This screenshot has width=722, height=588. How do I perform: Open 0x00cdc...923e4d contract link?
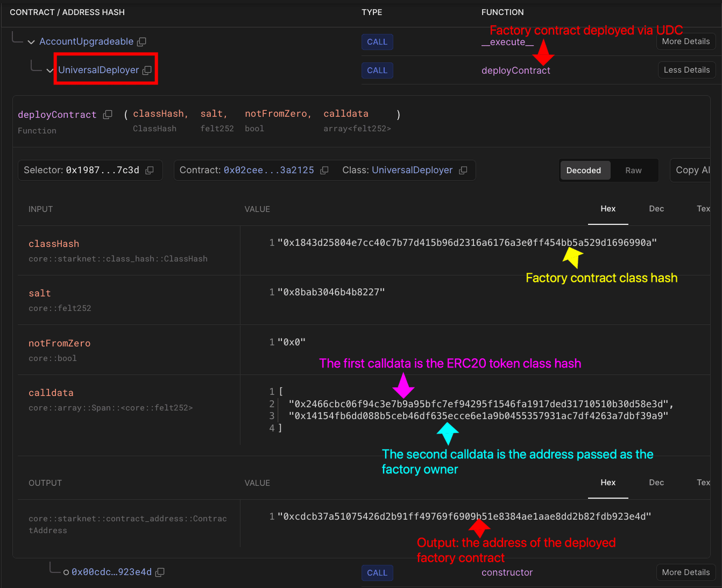(111, 572)
